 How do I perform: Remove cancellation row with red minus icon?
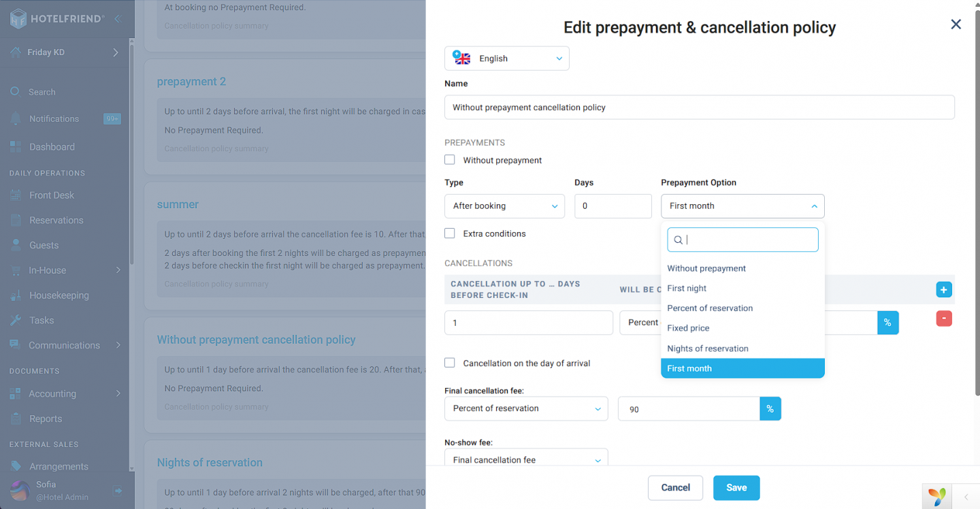click(x=944, y=318)
